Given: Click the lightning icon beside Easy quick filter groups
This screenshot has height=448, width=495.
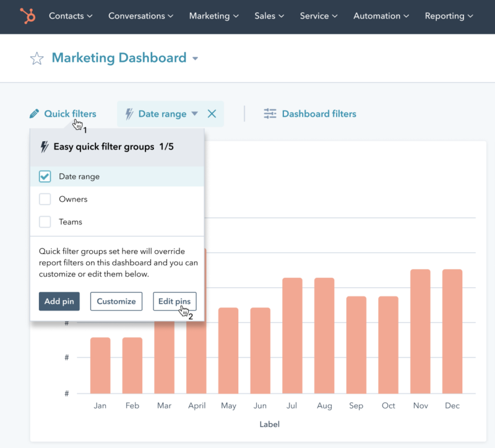Looking at the screenshot, I should (x=45, y=147).
